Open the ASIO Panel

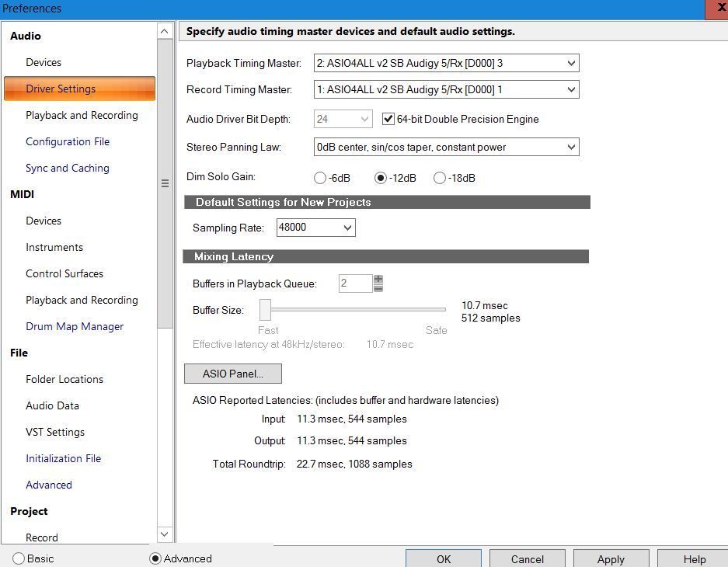pos(233,374)
